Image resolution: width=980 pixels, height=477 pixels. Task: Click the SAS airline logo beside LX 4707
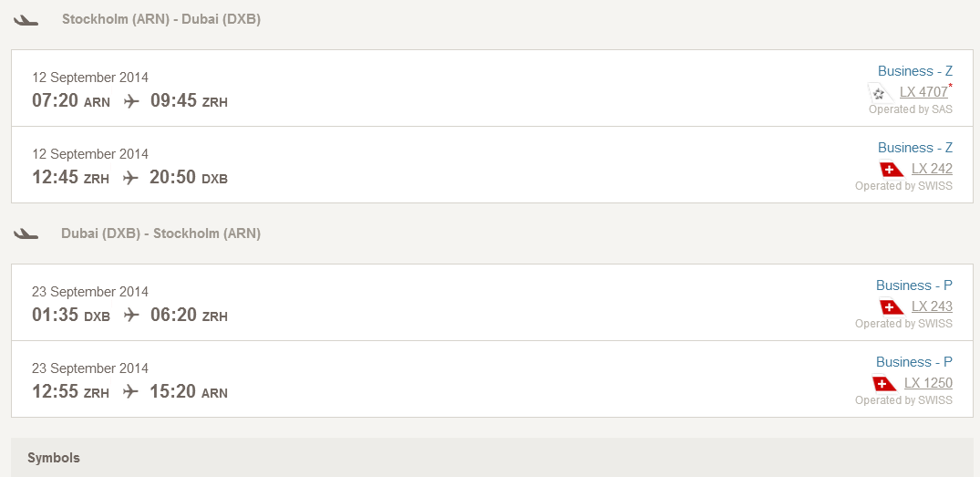(881, 94)
